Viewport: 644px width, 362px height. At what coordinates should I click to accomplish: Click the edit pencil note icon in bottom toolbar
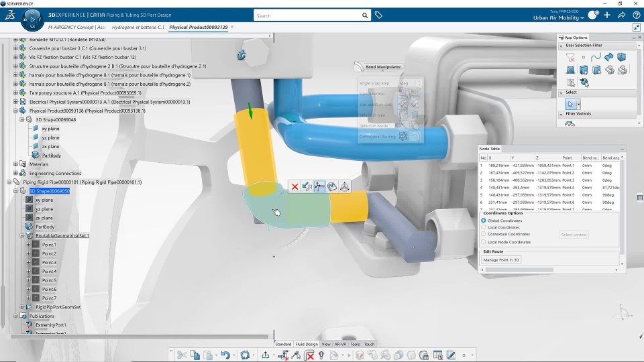451,355
